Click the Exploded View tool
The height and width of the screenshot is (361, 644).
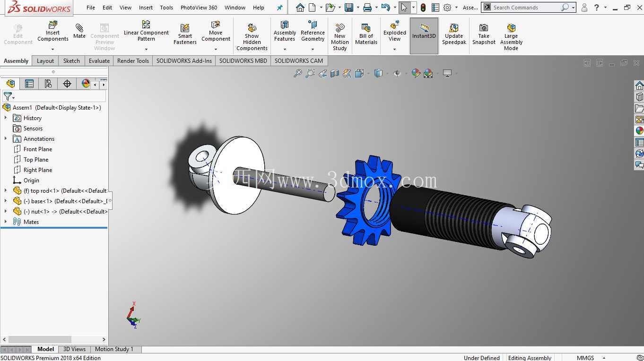tap(395, 31)
